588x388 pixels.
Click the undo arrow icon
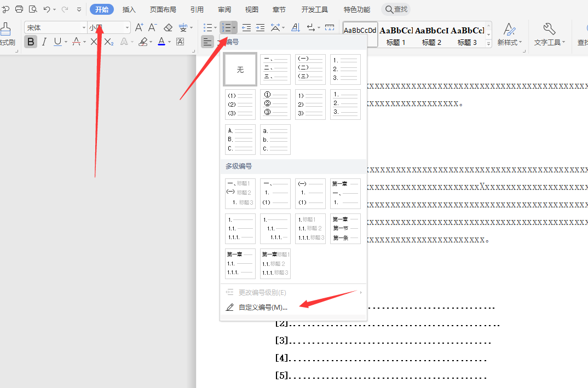click(x=47, y=9)
